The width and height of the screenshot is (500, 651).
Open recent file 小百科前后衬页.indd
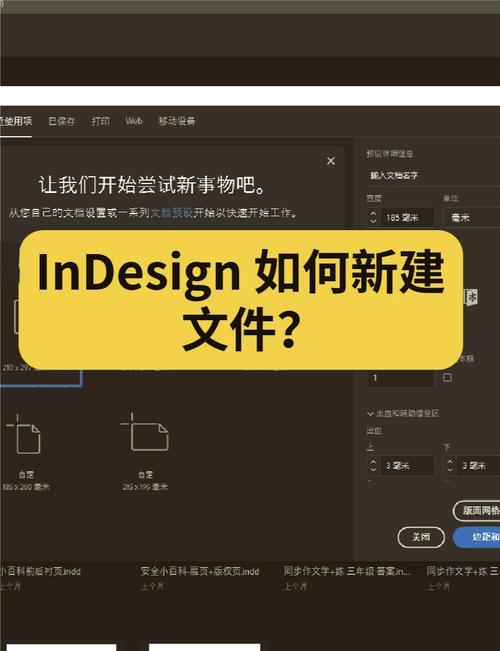[40, 571]
